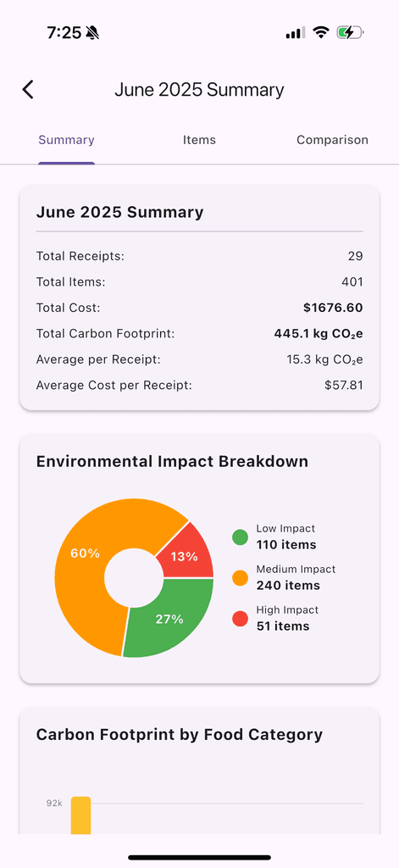Click the battery charging icon
The width and height of the screenshot is (399, 868).
tap(350, 33)
